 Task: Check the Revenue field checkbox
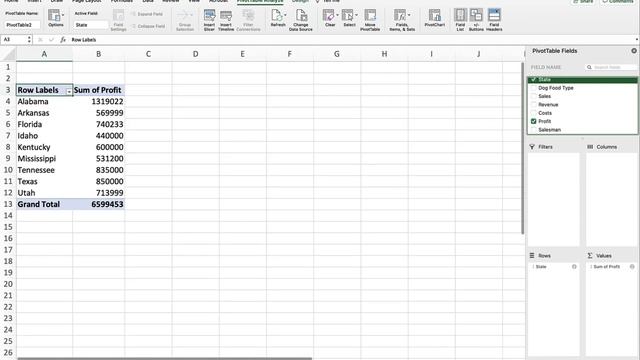coord(533,104)
